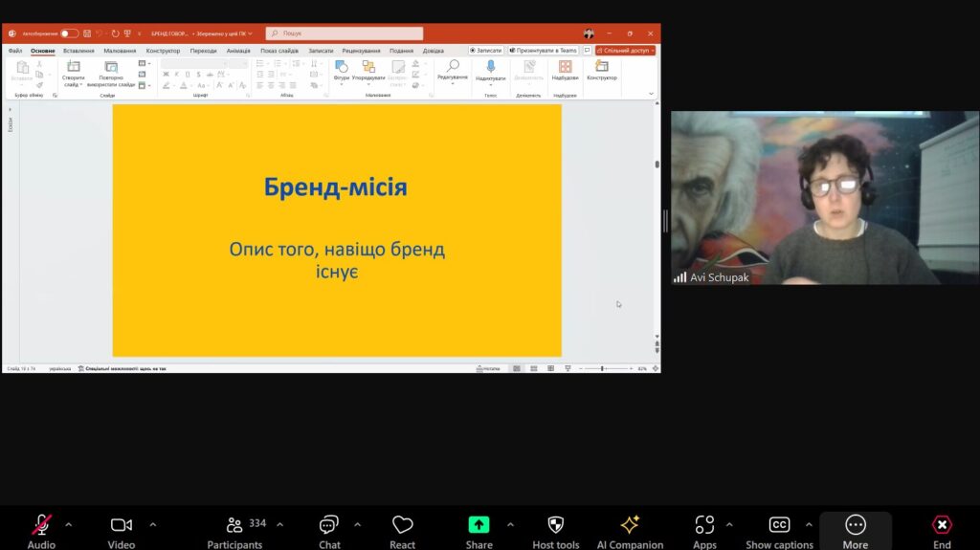Viewport: 980px width, 550px height.
Task: Launch the AI Companion icon
Action: (630, 525)
